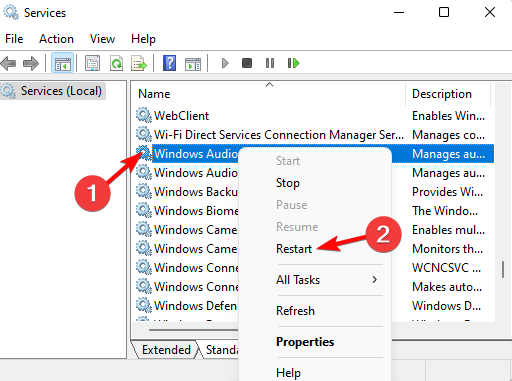Viewport: 512px width, 381px height.
Task: Open the Help menu in menu bar
Action: 143,39
